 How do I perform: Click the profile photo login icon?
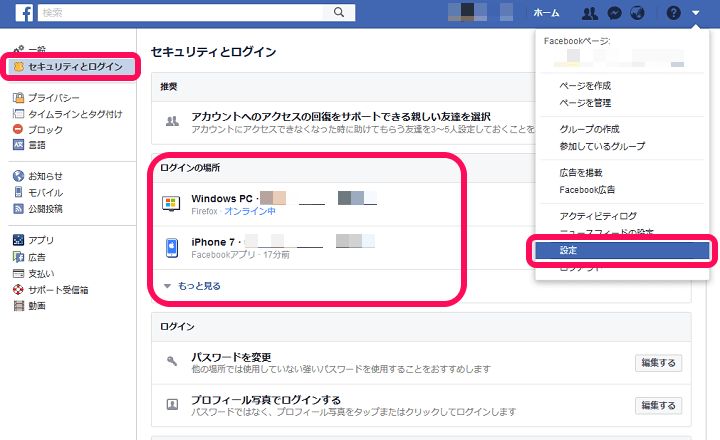coord(172,405)
